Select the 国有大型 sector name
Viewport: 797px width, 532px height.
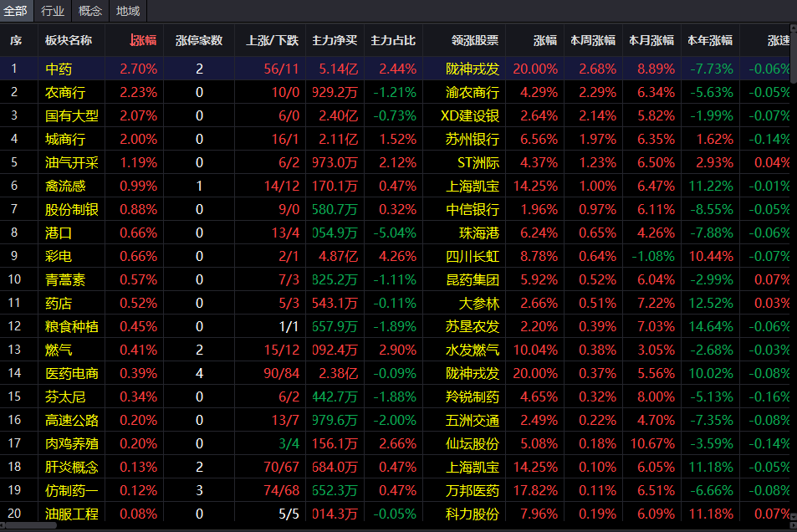coord(72,116)
